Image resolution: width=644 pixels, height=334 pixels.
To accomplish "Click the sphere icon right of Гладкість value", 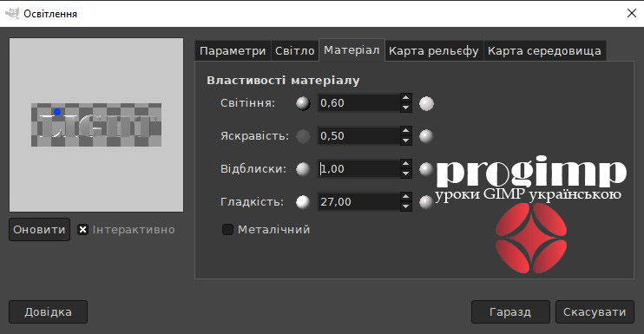I will coord(426,202).
